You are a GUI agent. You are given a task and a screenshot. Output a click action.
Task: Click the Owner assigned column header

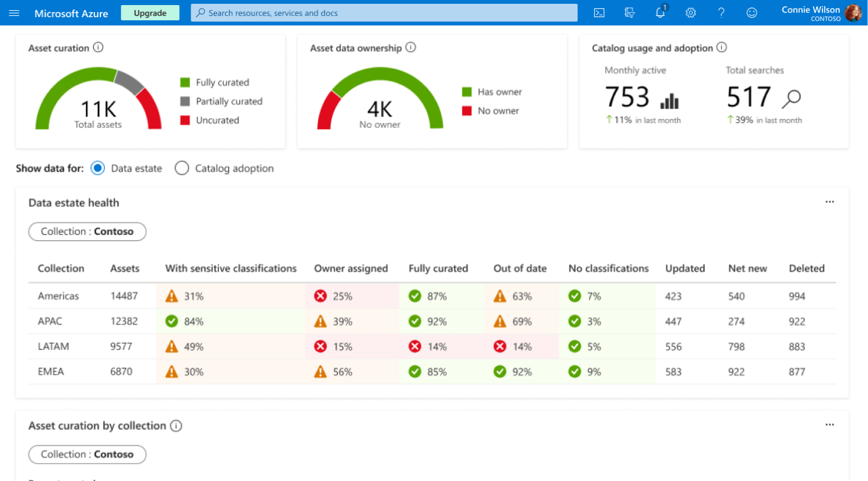(350, 268)
